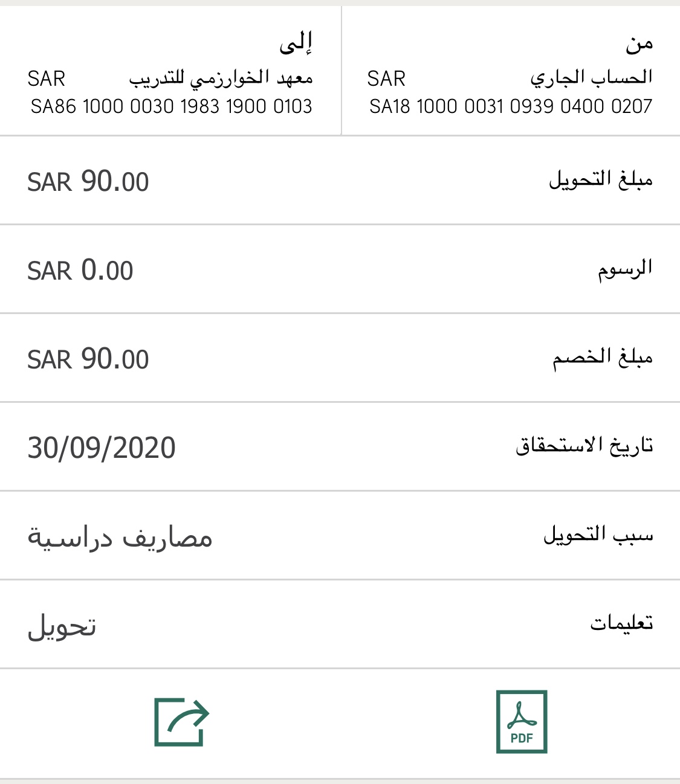Tap the الرسوم fees label
Image resolution: width=680 pixels, height=784 pixels.
click(x=625, y=269)
